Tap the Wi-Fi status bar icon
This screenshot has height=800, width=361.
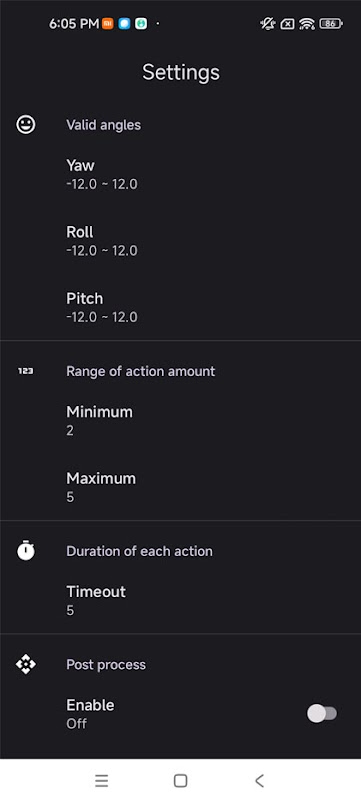(307, 23)
